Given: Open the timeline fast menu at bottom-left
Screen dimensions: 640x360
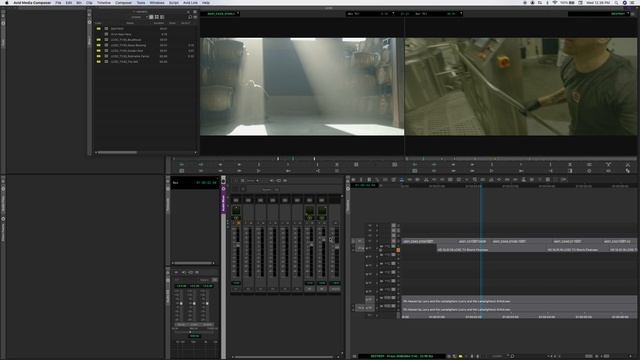Looking at the screenshot, I should 355,356.
